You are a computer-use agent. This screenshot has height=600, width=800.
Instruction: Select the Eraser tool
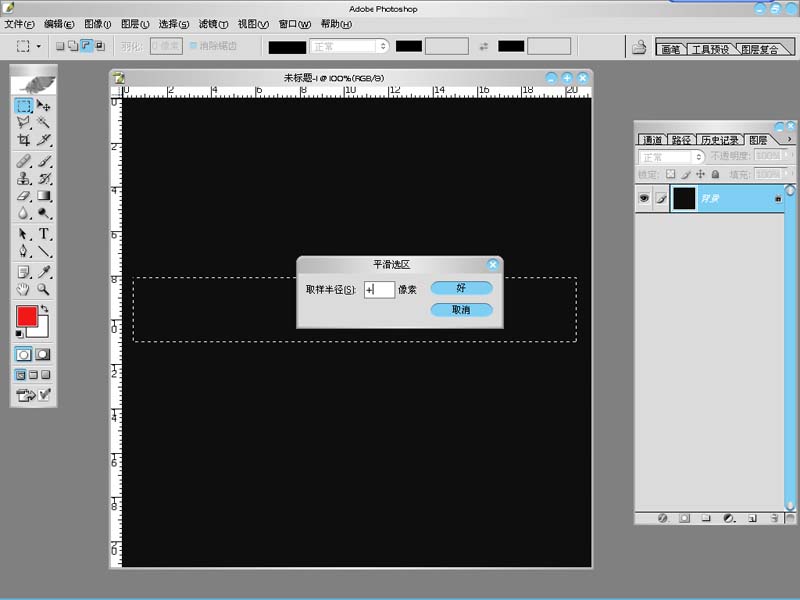(x=23, y=196)
